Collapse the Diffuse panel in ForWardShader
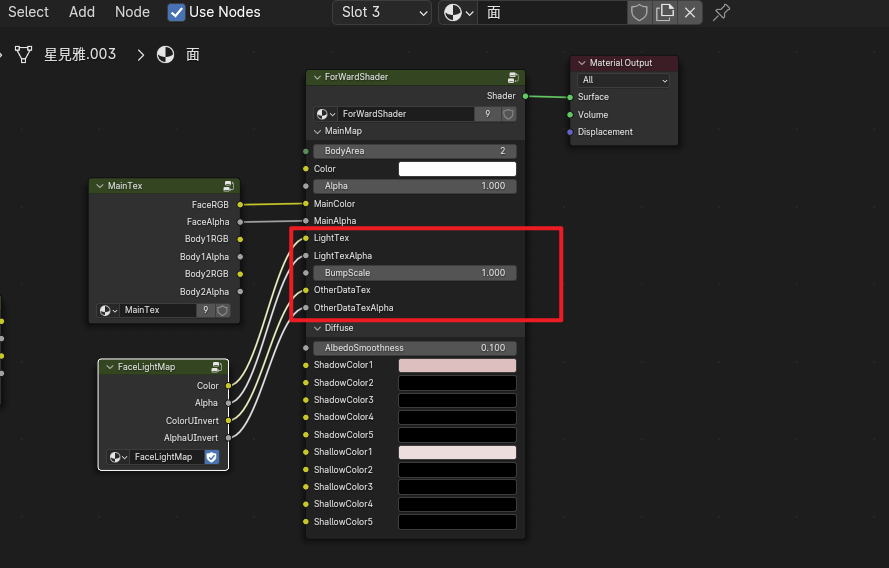Viewport: 889px width, 568px height. pyautogui.click(x=318, y=328)
